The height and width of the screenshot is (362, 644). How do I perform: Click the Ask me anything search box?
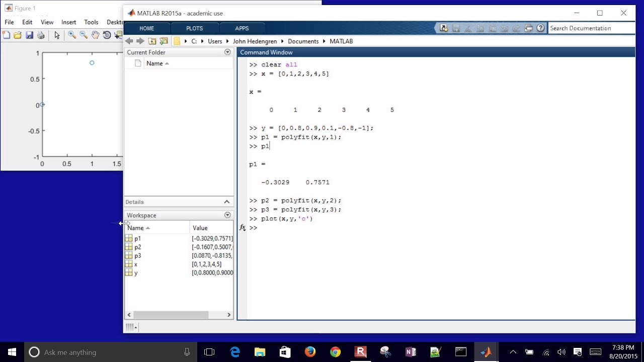pos(110,352)
